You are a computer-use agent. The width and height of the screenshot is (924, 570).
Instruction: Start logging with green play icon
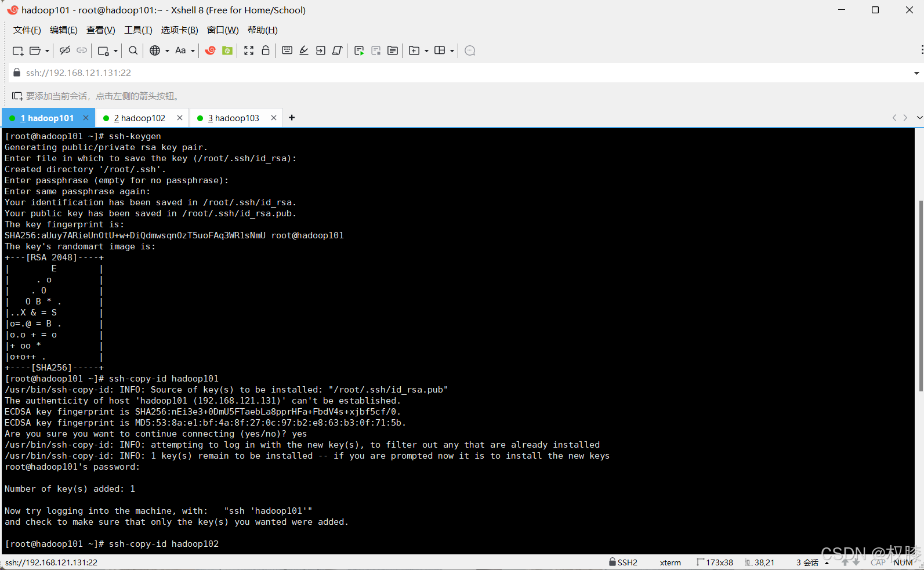point(359,50)
